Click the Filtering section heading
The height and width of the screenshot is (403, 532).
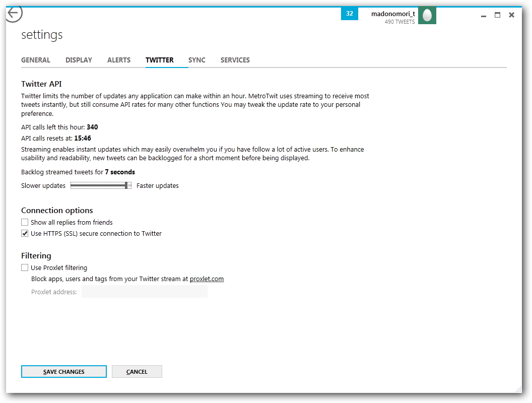click(x=36, y=256)
